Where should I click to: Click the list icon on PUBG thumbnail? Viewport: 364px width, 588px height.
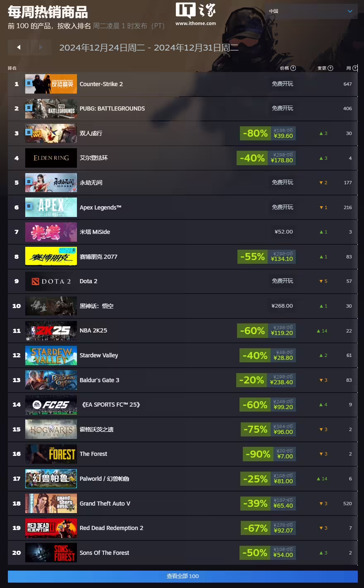pyautogui.click(x=29, y=108)
